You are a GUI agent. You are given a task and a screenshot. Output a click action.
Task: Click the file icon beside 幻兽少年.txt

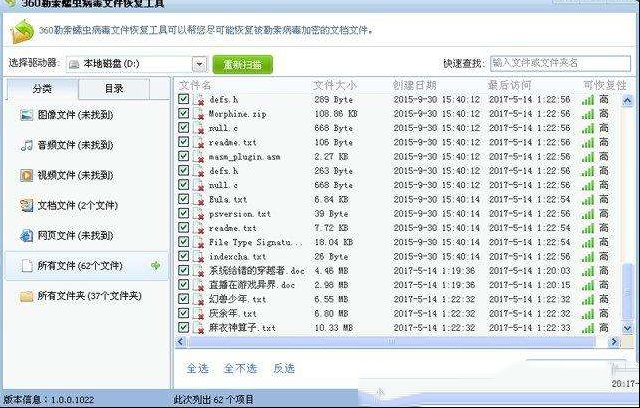[198, 299]
